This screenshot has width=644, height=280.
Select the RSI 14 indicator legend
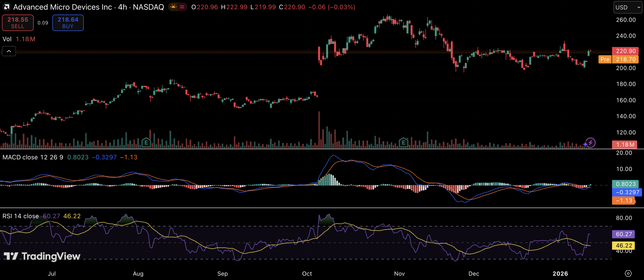tap(20, 216)
